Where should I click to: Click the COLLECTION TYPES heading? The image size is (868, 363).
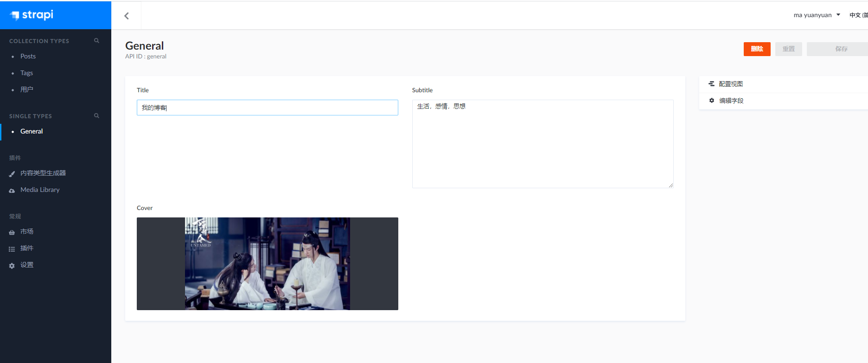coord(39,41)
